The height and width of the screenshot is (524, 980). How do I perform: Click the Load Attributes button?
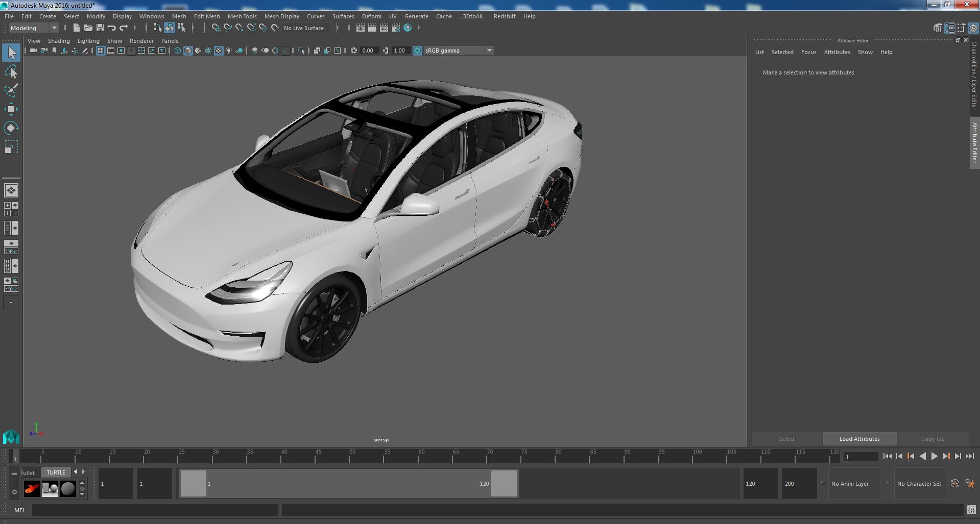click(x=859, y=439)
